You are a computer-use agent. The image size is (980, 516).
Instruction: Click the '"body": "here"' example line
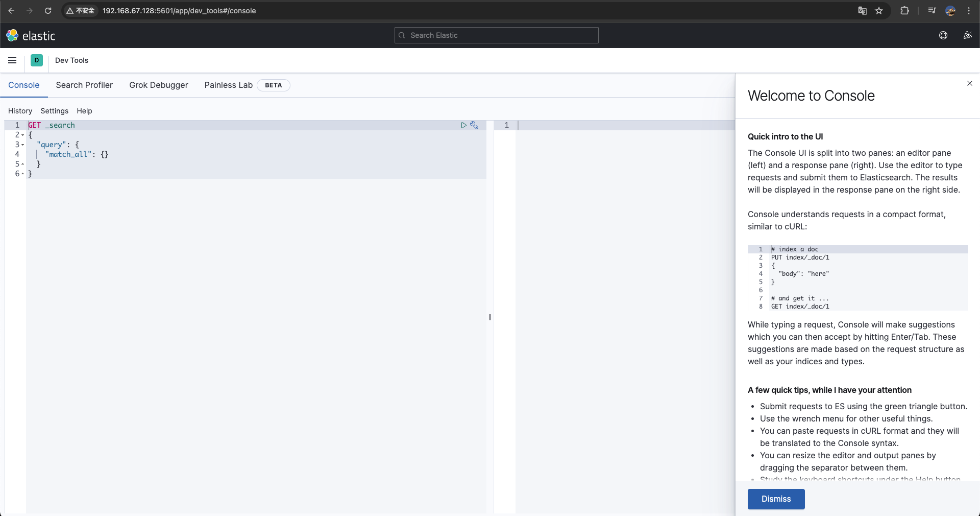coord(803,274)
